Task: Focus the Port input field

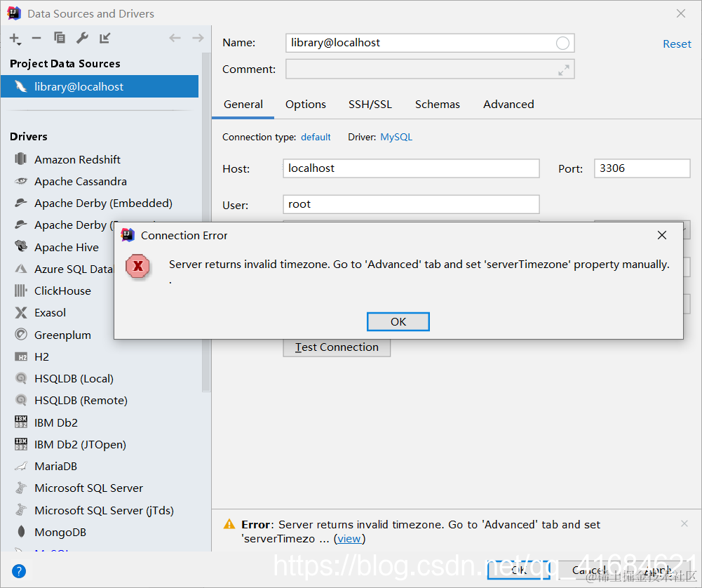Action: (642, 168)
